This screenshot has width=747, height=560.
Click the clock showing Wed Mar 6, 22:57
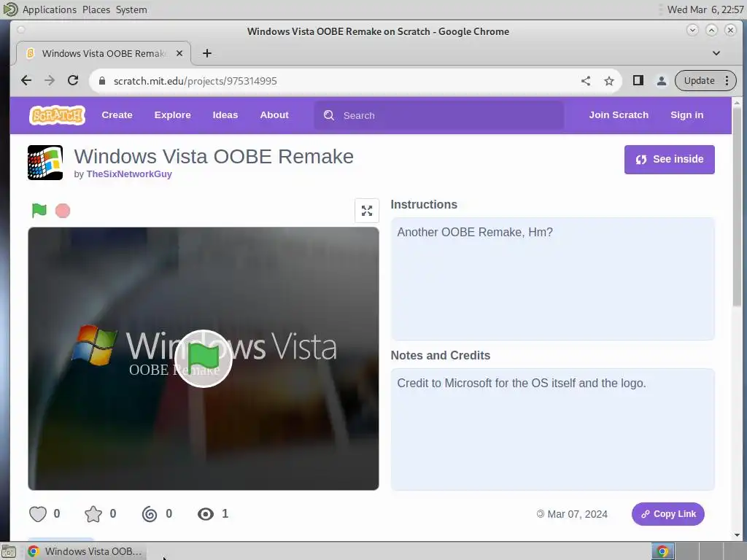click(x=705, y=9)
